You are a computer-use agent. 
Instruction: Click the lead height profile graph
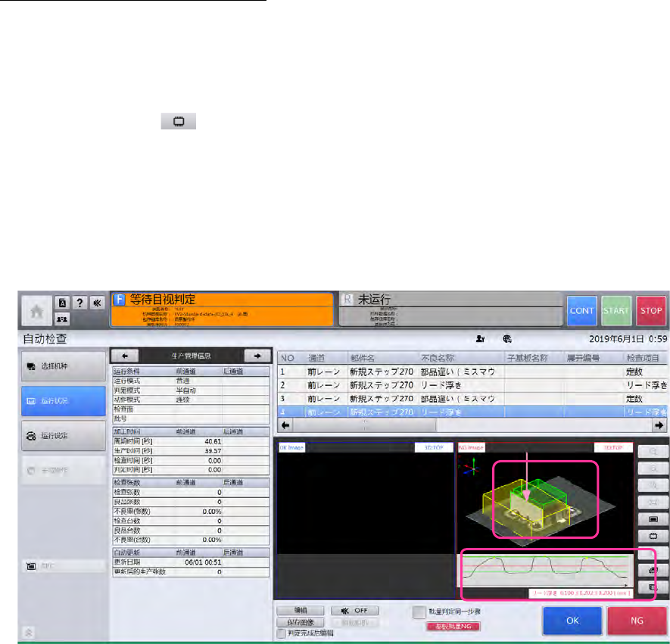point(547,571)
